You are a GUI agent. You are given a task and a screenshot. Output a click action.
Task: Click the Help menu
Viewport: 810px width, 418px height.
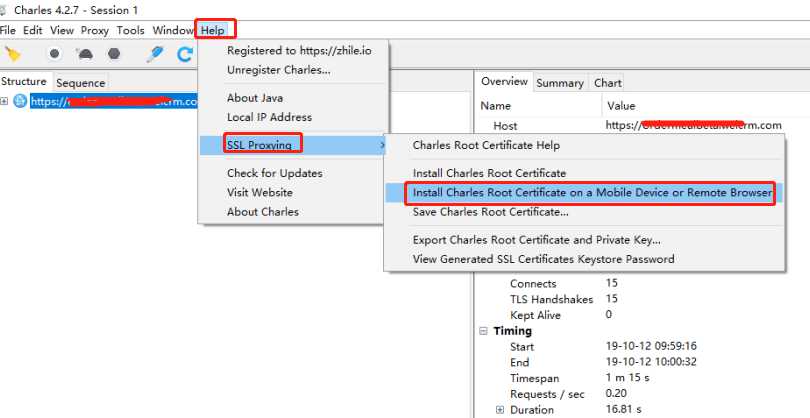click(x=213, y=30)
